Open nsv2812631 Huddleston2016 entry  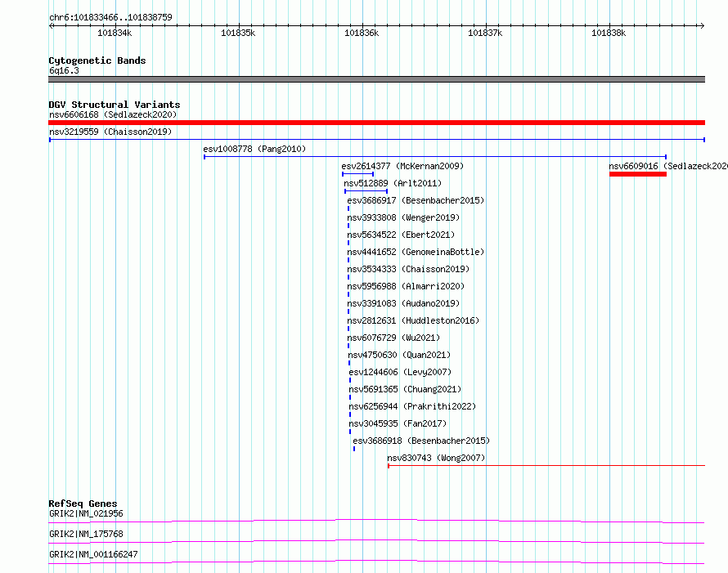tap(413, 320)
